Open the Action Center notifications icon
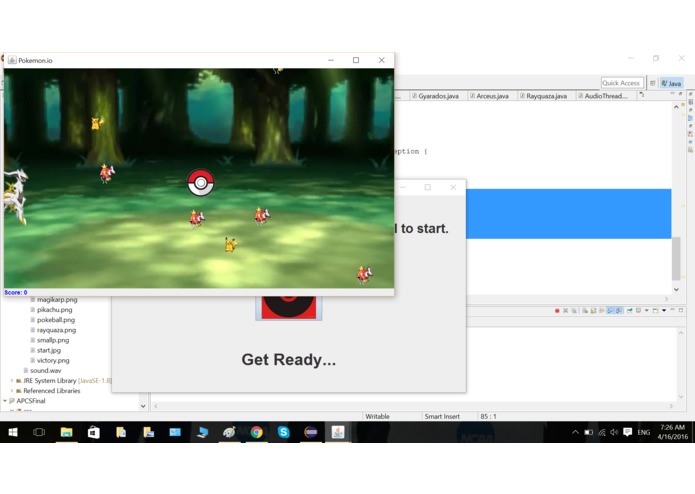This screenshot has width=695, height=494. tap(627, 432)
